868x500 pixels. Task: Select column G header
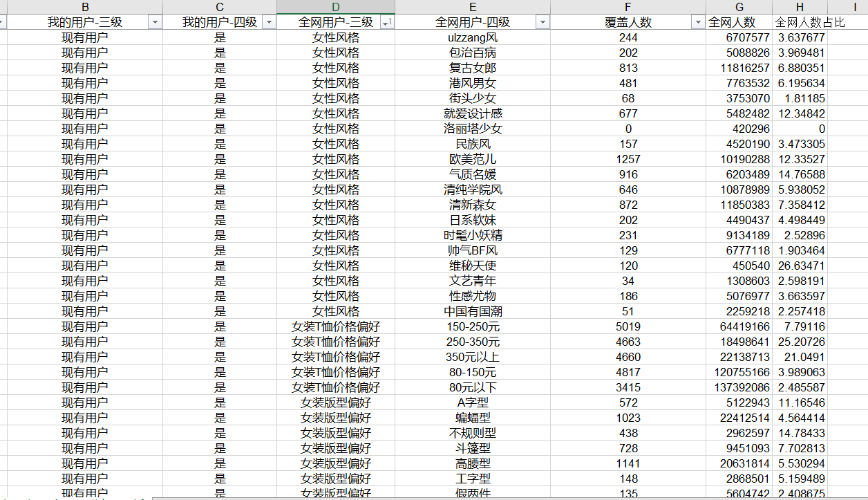point(739,7)
